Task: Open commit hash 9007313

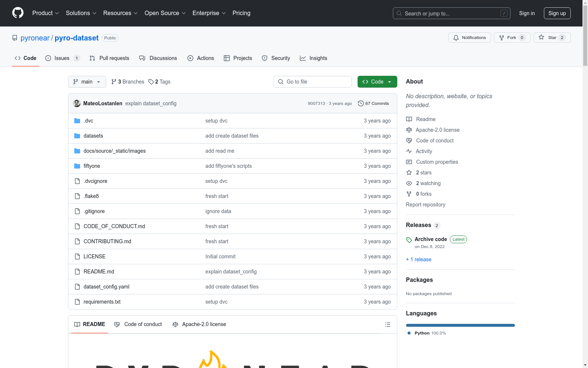Action: 316,103
